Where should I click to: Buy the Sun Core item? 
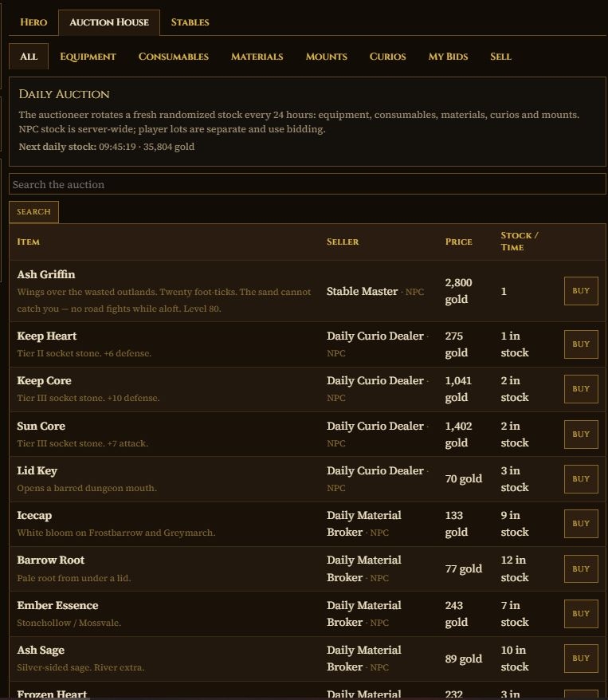coord(581,435)
